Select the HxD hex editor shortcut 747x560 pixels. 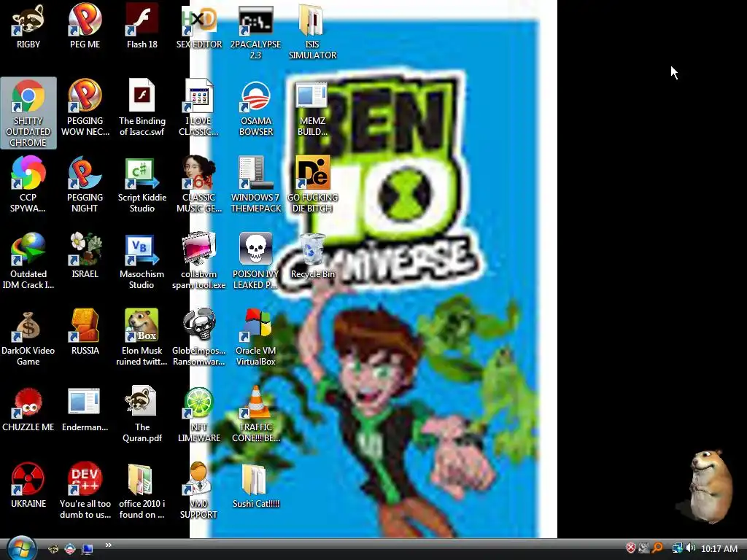coord(198,27)
